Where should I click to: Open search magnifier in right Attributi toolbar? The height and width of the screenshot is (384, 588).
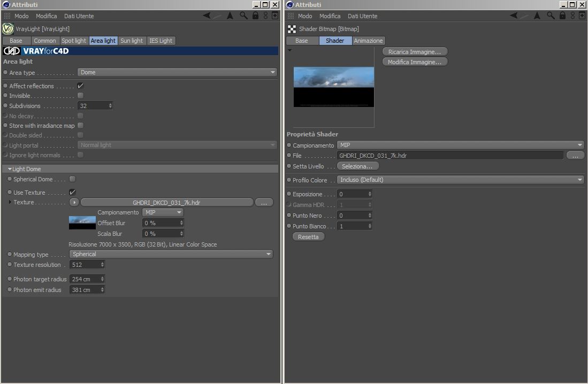(551, 16)
